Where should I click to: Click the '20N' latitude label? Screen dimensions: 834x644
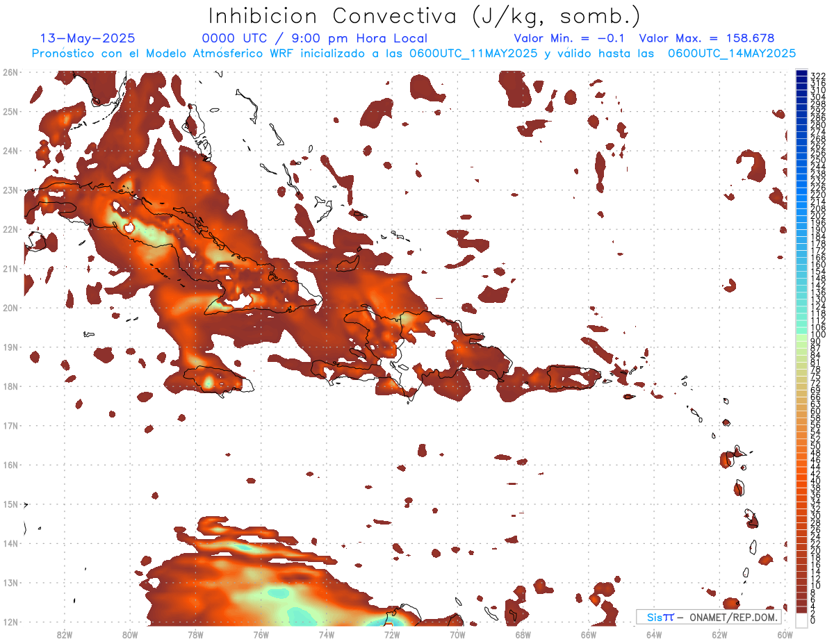(10, 308)
